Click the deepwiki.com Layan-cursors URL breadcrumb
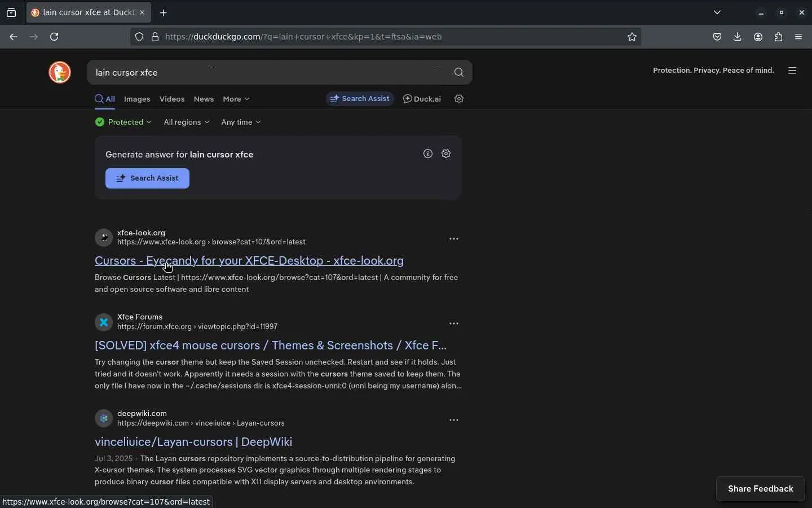This screenshot has width=812, height=508. pos(201,423)
